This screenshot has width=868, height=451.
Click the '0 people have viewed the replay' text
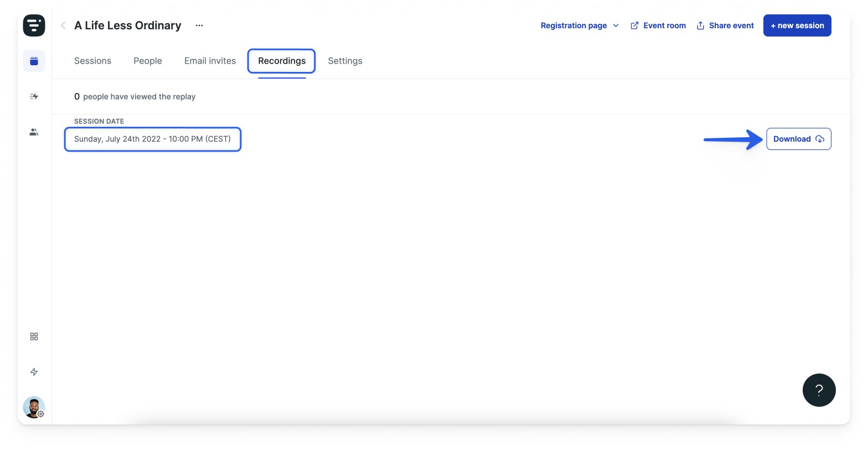pos(135,96)
